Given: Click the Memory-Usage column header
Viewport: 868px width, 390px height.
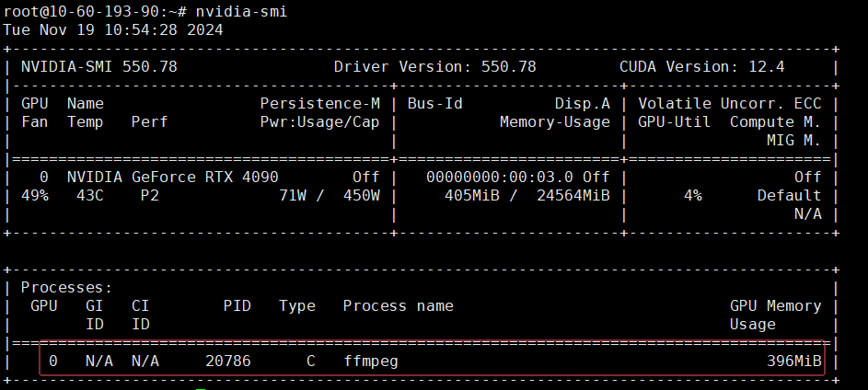Looking at the screenshot, I should pos(555,121).
